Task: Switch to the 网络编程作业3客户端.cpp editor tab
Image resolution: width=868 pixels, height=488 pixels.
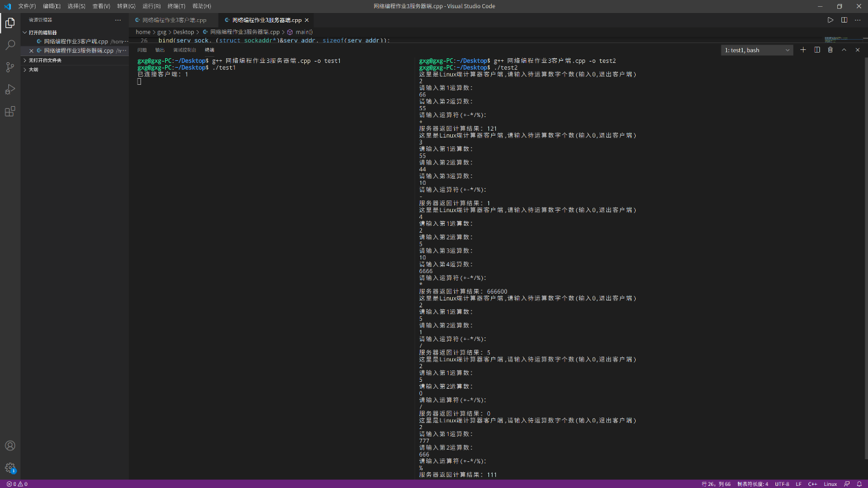Action: [x=174, y=21]
